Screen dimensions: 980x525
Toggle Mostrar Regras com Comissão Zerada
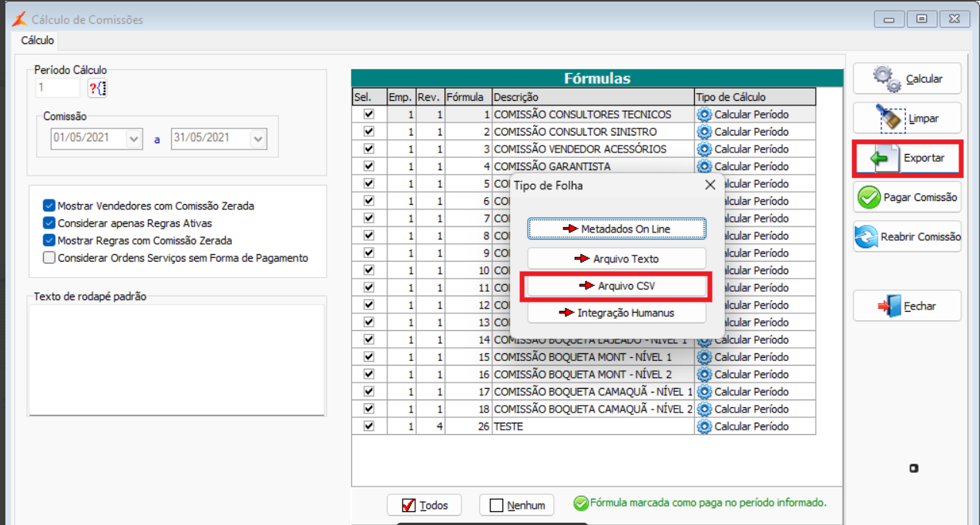49,240
